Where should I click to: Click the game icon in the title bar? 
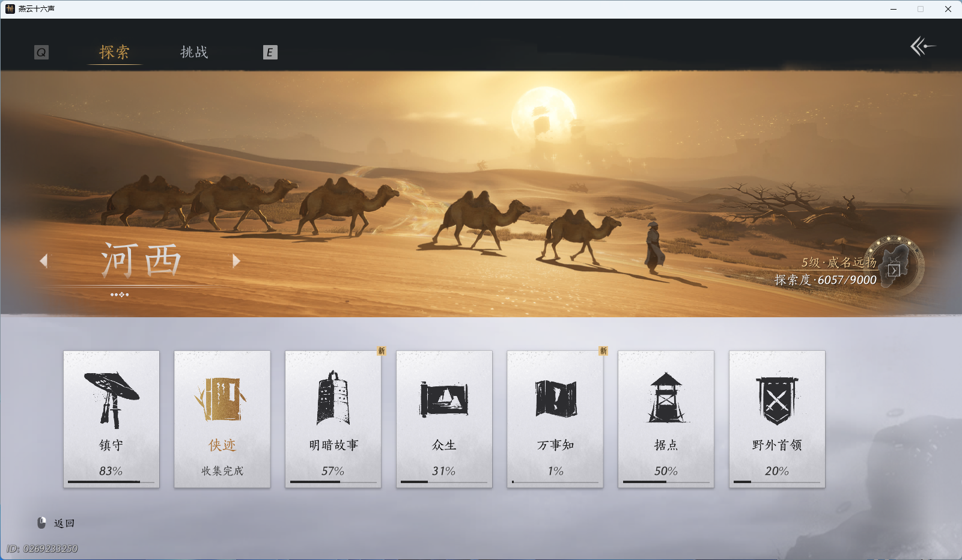[x=9, y=9]
